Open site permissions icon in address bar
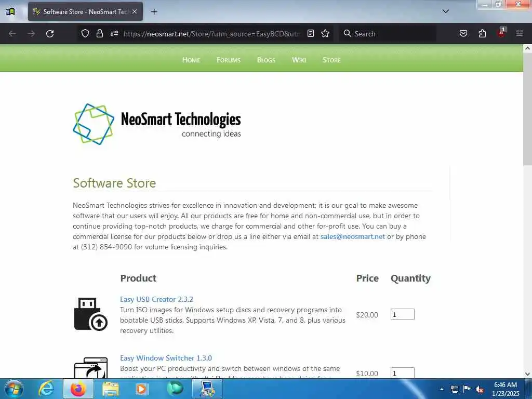This screenshot has height=399, width=532. tap(114, 33)
